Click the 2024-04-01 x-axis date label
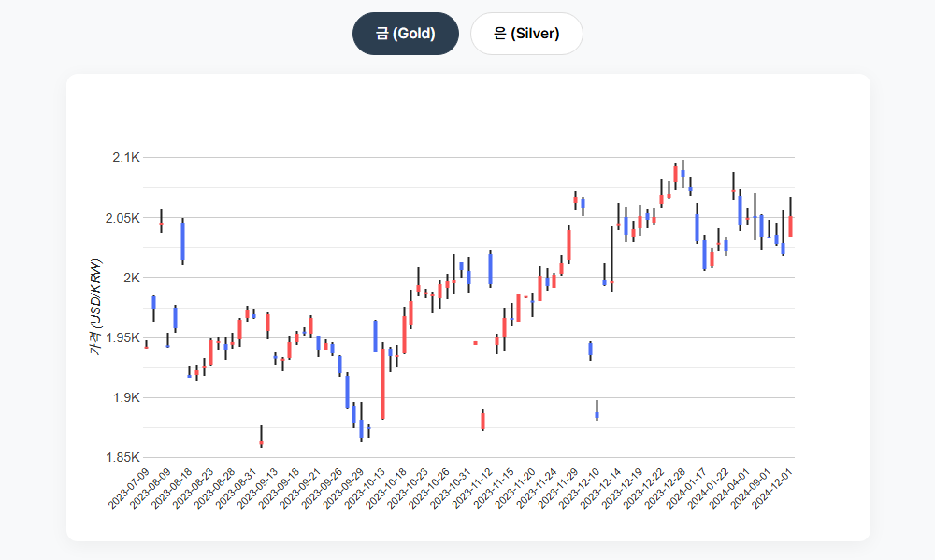Screen dimensions: 935x560 (731, 488)
